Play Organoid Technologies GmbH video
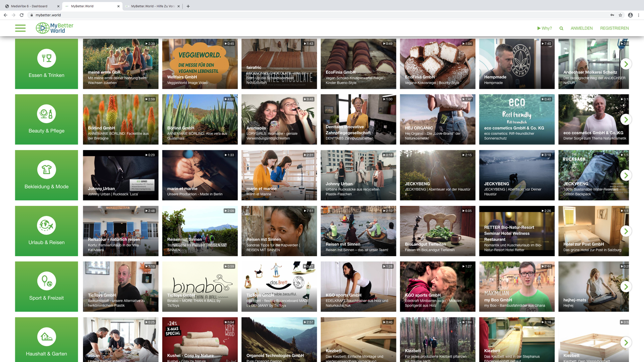644x362 pixels. pos(279,340)
